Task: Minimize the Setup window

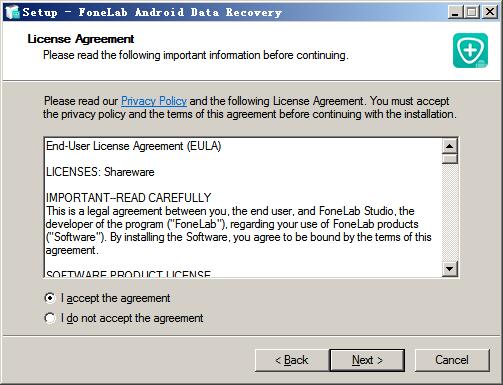Action: click(454, 12)
